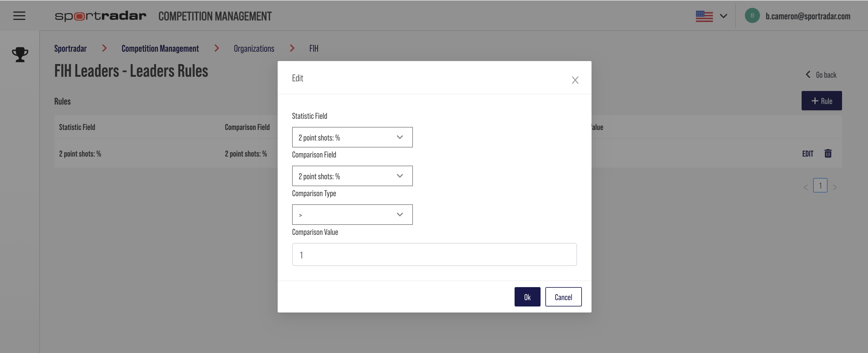
Task: Click the Comparison Field column header
Action: pyautogui.click(x=247, y=127)
